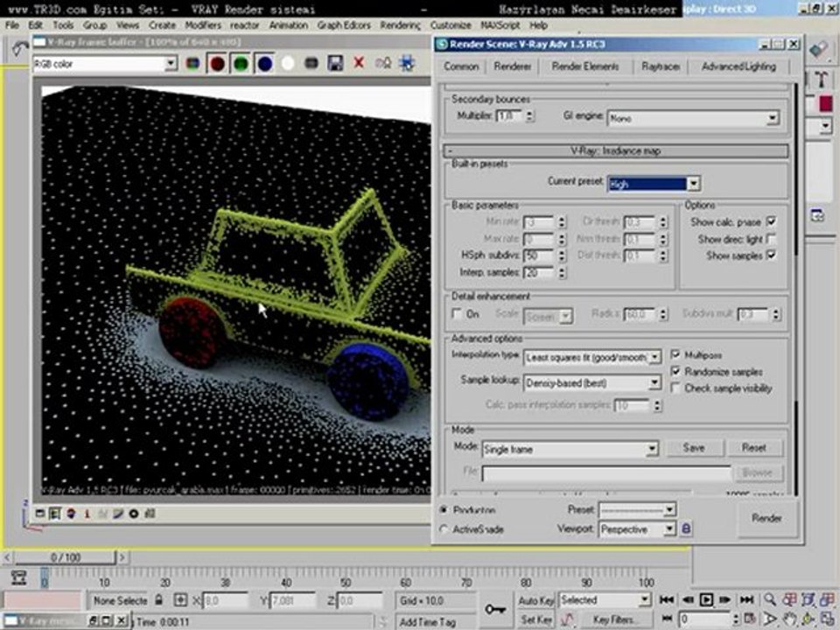Image resolution: width=840 pixels, height=630 pixels.
Task: Select the Pan hand viewport tool
Action: tap(788, 619)
